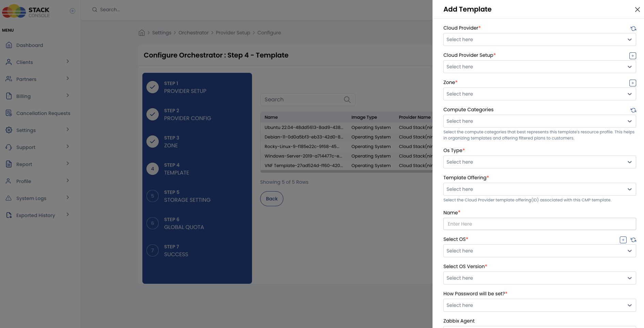Refresh the Select OS list
This screenshot has height=328, width=644.
633,240
